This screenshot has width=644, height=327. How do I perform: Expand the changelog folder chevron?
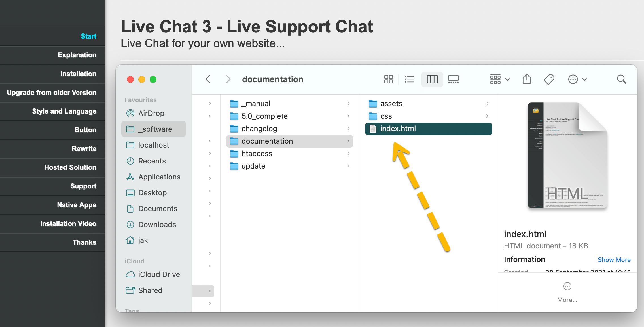tap(348, 129)
